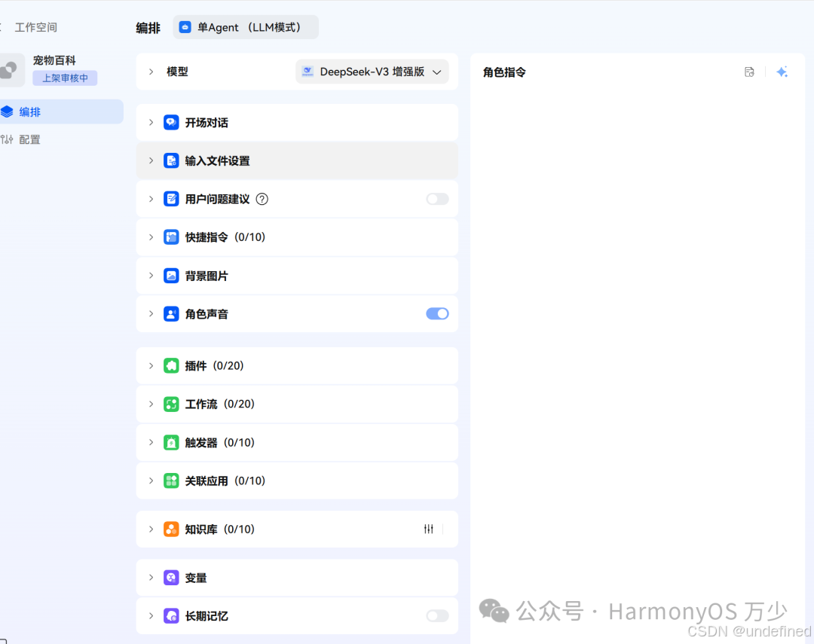Expand the 长期记忆 chevron
This screenshot has width=814, height=644.
[x=151, y=616]
